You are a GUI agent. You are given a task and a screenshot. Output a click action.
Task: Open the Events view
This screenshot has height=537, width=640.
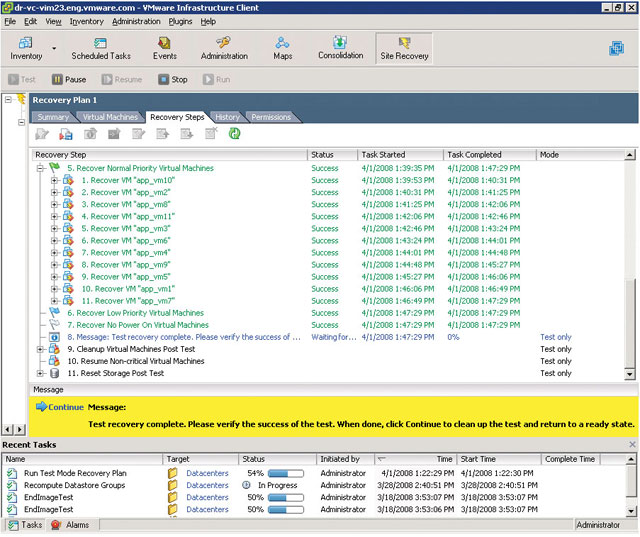164,48
